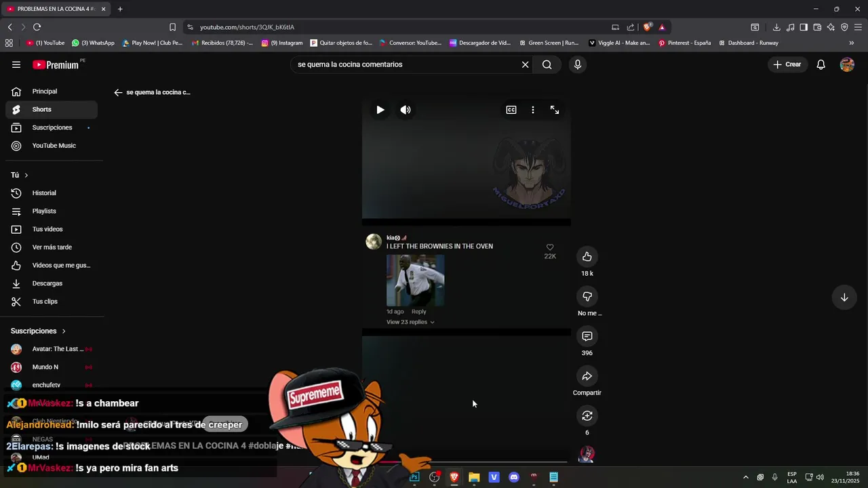Open Photoshop from the taskbar
Viewport: 868px width, 488px height.
click(x=414, y=477)
